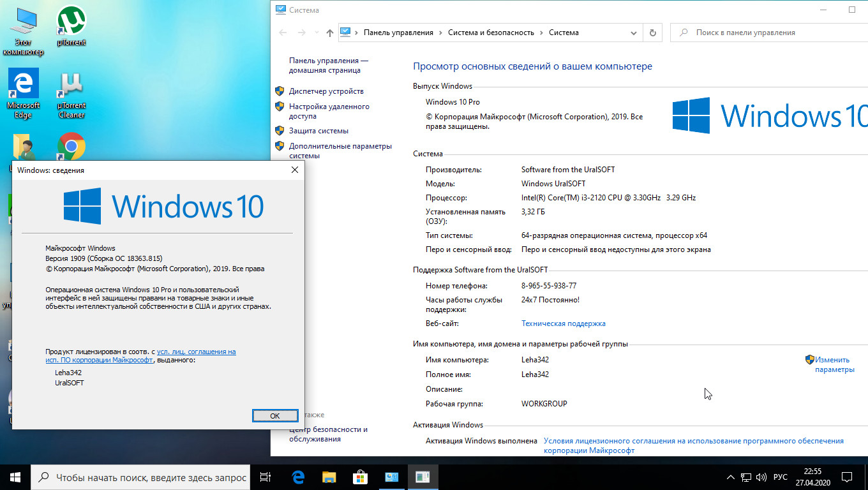The image size is (868, 490).
Task: Open Защита системы link
Action: (x=318, y=131)
